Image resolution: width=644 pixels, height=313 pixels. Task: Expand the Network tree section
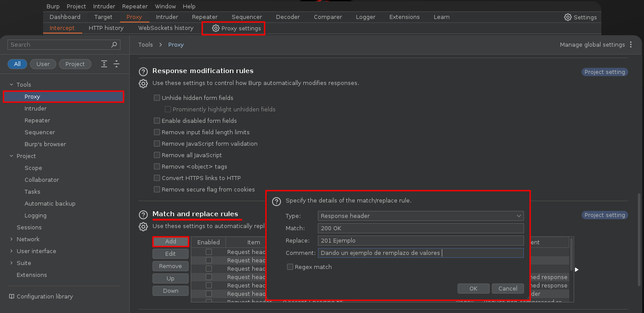tap(11, 239)
